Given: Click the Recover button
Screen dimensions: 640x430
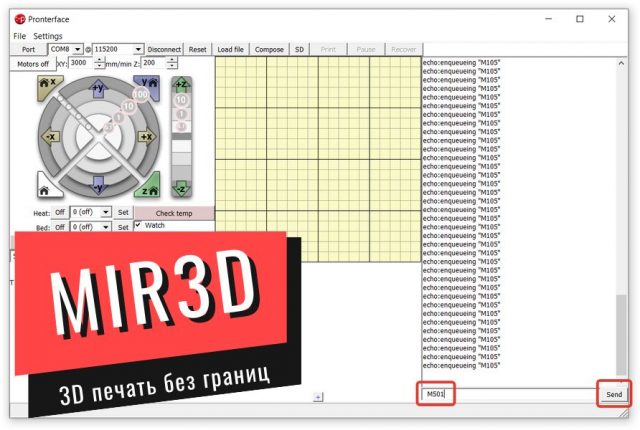Looking at the screenshot, I should pyautogui.click(x=403, y=49).
